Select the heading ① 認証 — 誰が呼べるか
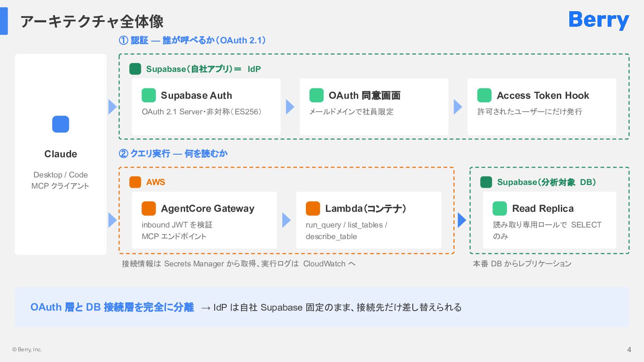The width and height of the screenshot is (644, 362). (193, 40)
